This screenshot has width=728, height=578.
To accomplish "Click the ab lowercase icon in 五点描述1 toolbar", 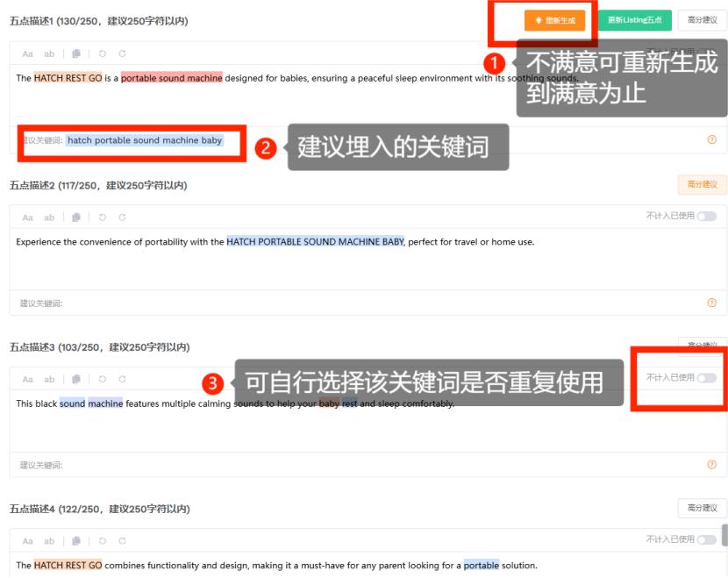I will click(x=49, y=54).
